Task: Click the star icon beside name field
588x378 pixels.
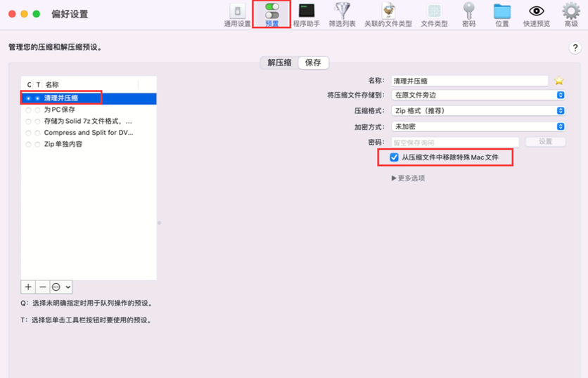Action: pyautogui.click(x=559, y=81)
